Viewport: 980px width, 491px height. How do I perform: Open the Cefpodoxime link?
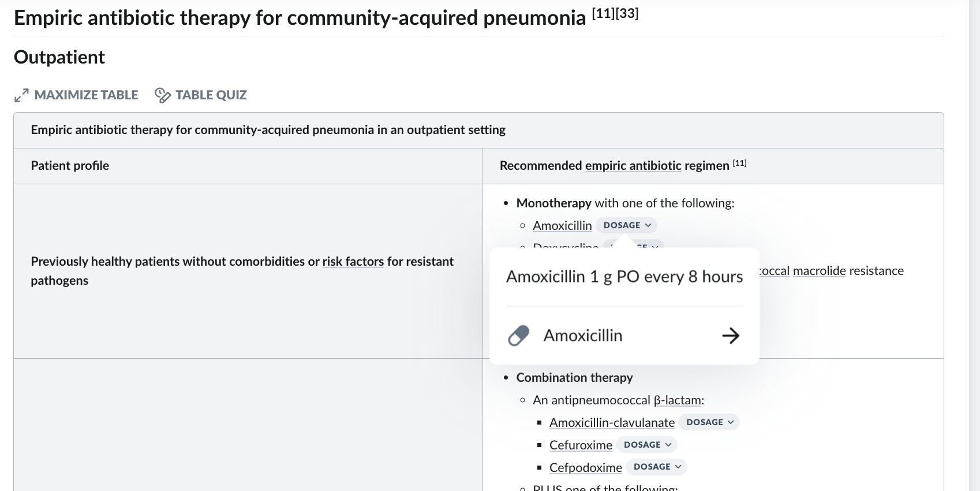pos(586,467)
